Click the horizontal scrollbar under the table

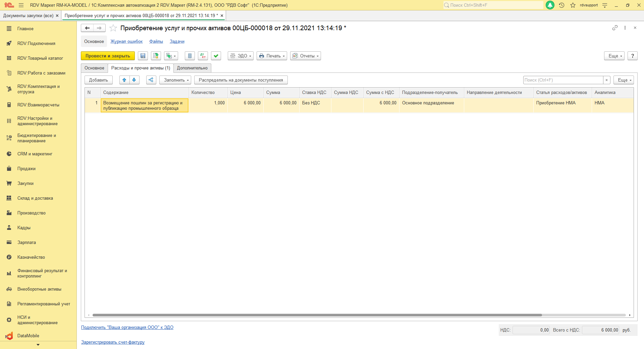pos(317,315)
